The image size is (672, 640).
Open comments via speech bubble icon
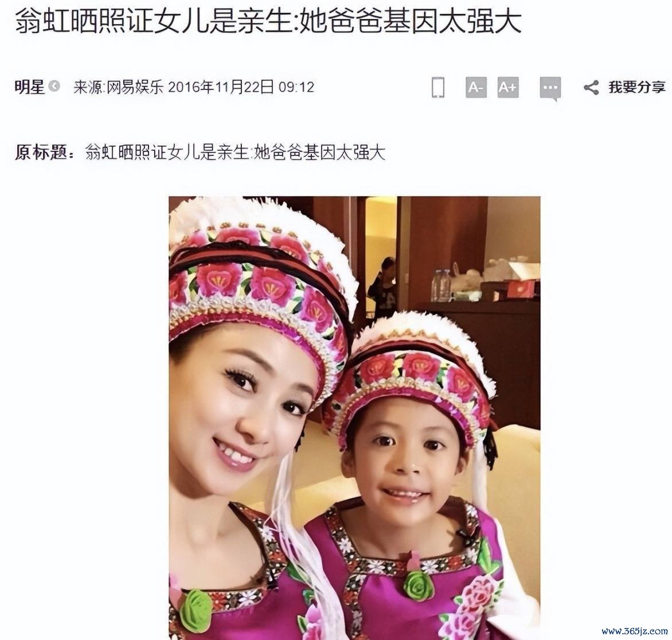tap(550, 89)
